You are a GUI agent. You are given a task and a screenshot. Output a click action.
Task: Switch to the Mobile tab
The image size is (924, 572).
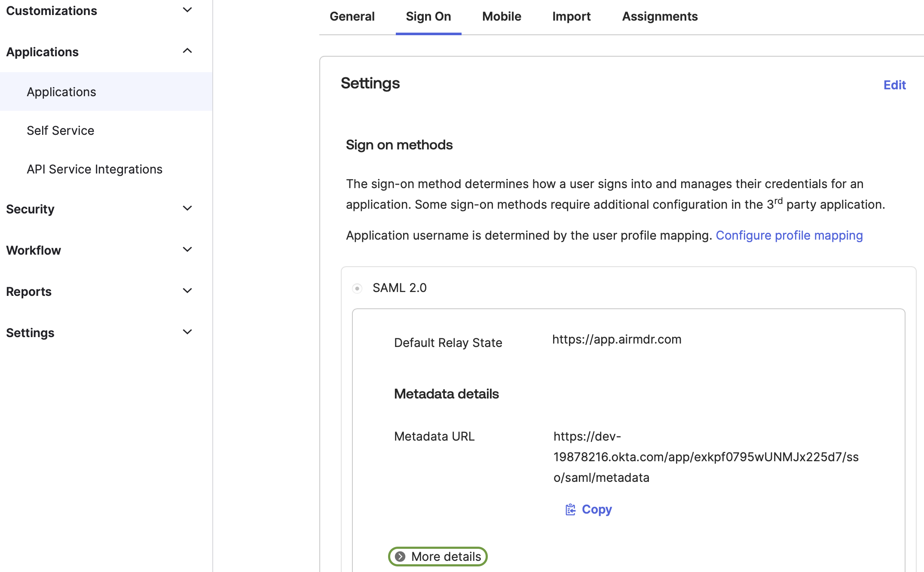pos(502,16)
